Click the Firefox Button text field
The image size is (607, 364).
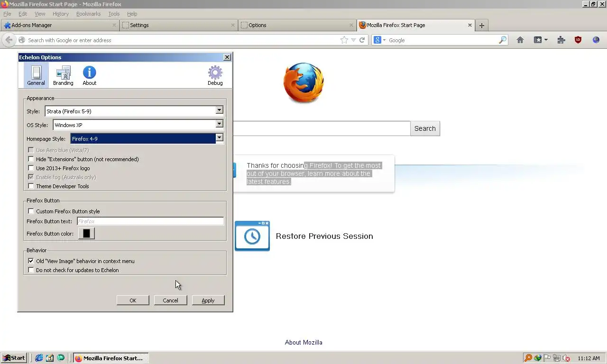[150, 221]
